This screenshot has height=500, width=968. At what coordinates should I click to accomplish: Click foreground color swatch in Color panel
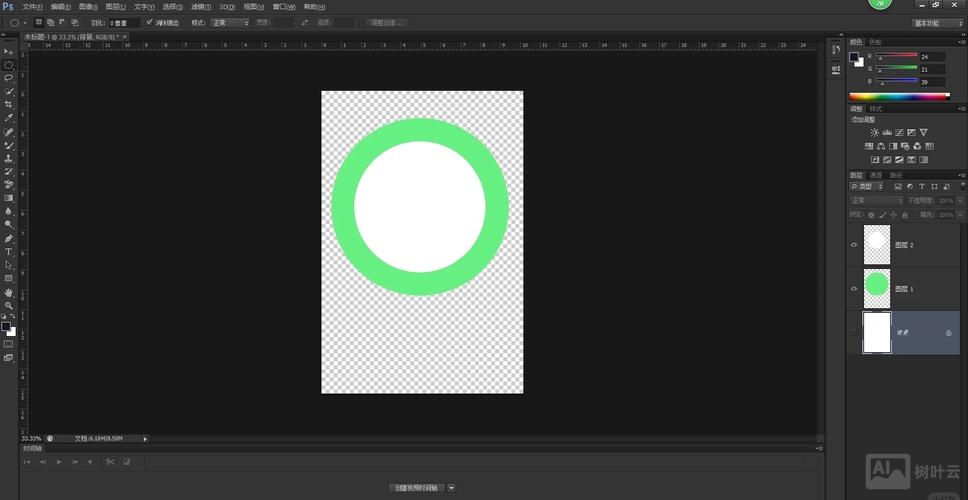tap(854, 57)
